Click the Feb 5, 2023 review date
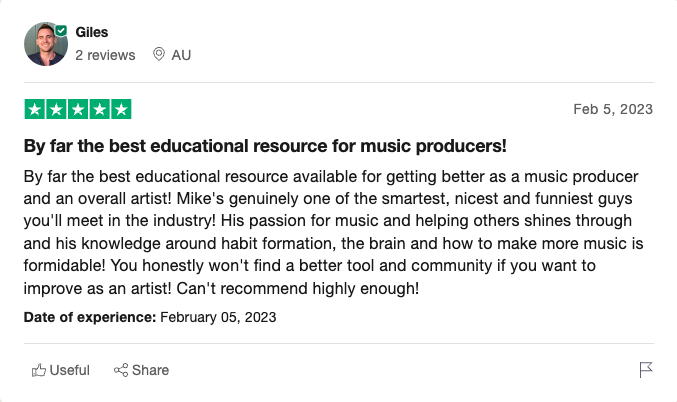 tap(613, 109)
